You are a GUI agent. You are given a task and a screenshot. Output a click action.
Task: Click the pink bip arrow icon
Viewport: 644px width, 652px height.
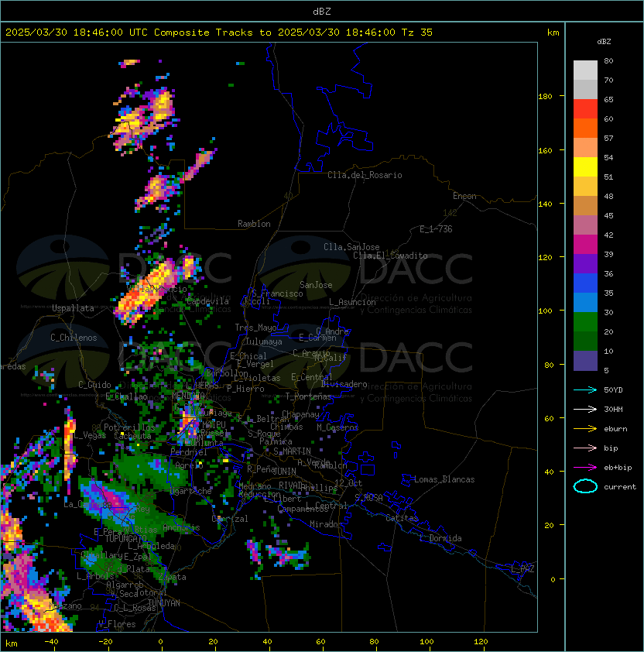[585, 448]
